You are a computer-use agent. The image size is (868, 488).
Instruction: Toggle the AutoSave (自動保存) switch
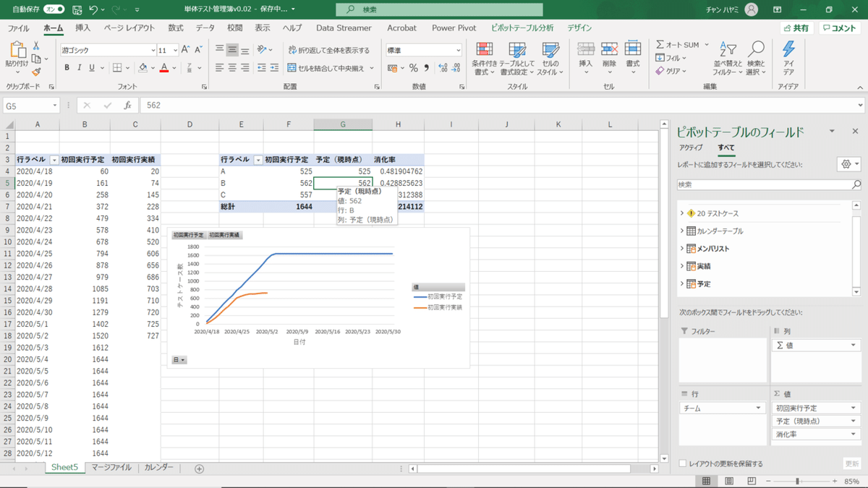54,9
